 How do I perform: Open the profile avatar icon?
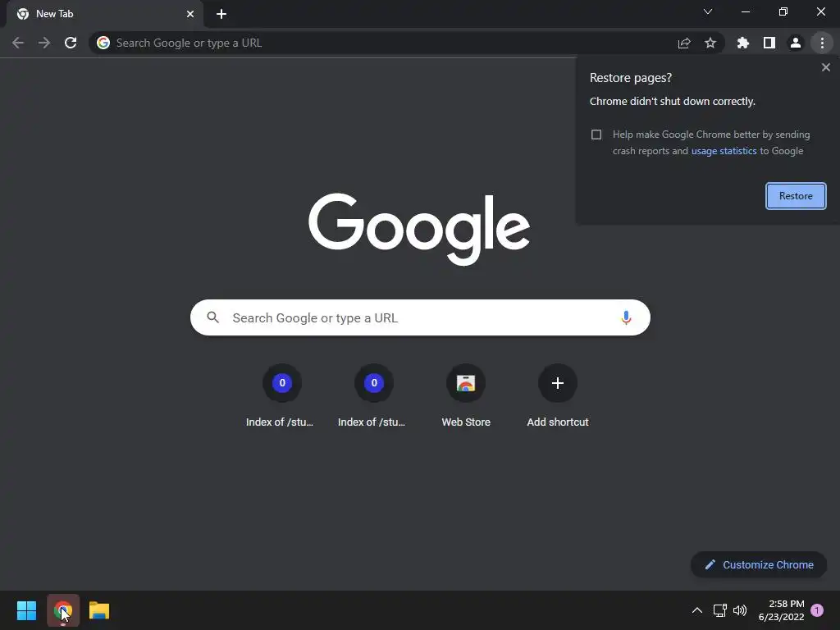pos(796,43)
